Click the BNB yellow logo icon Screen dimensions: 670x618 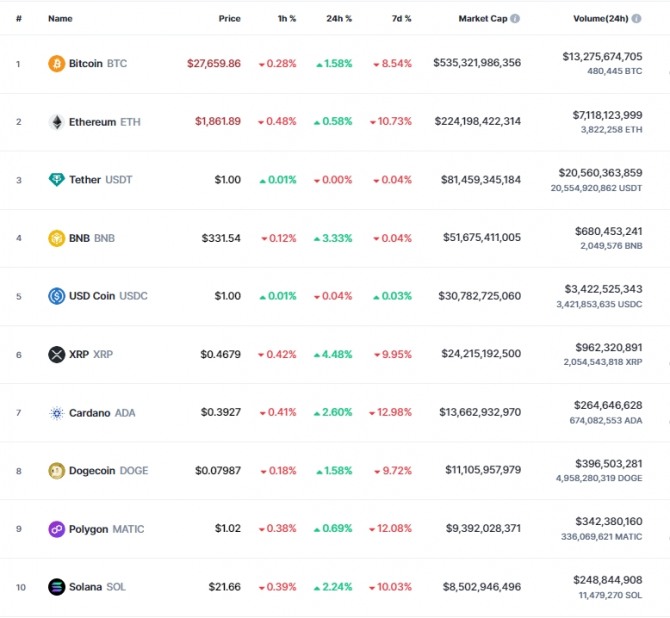point(56,238)
